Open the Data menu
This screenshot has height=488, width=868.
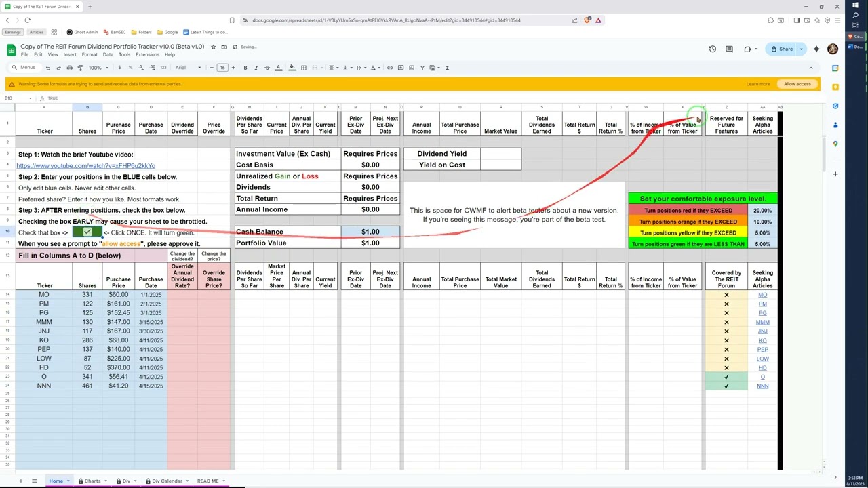click(x=108, y=54)
